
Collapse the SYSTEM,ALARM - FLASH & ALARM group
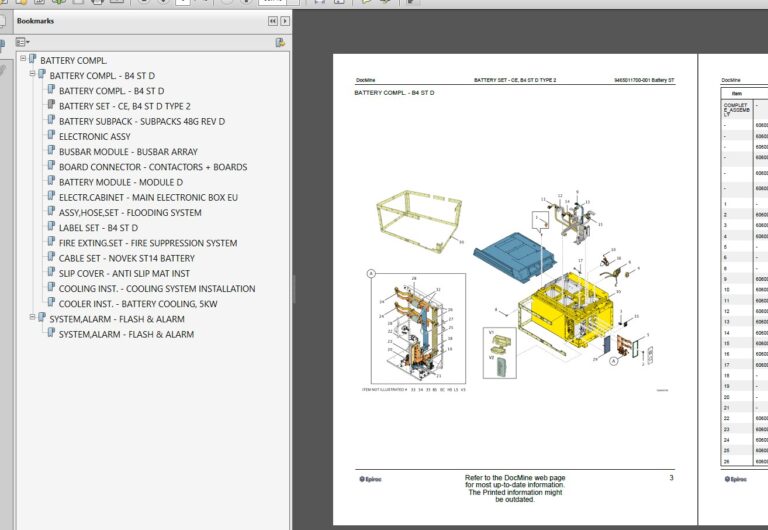click(32, 317)
